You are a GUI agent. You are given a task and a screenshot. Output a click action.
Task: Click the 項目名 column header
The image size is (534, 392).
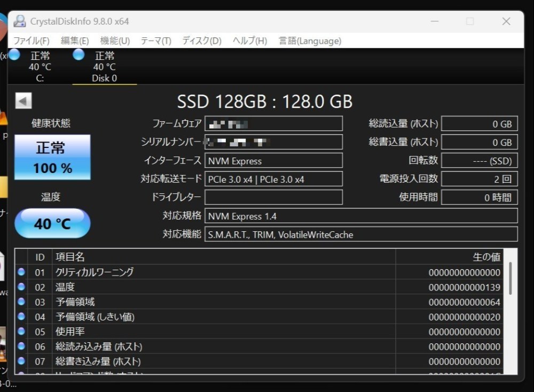[x=224, y=257]
